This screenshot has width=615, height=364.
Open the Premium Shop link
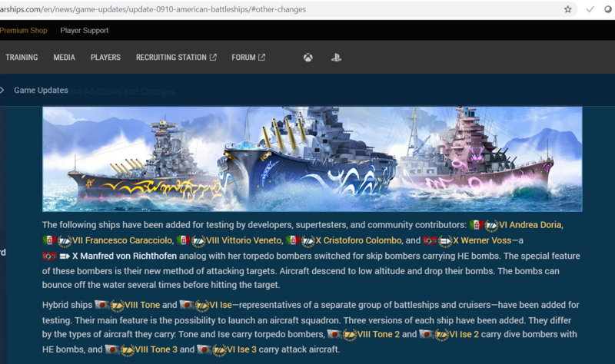click(x=23, y=31)
